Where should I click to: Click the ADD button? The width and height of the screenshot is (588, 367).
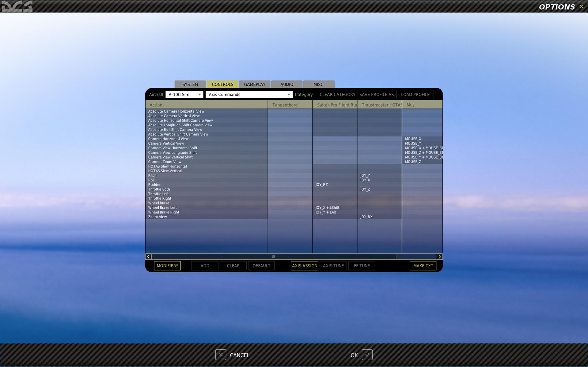[x=205, y=266]
